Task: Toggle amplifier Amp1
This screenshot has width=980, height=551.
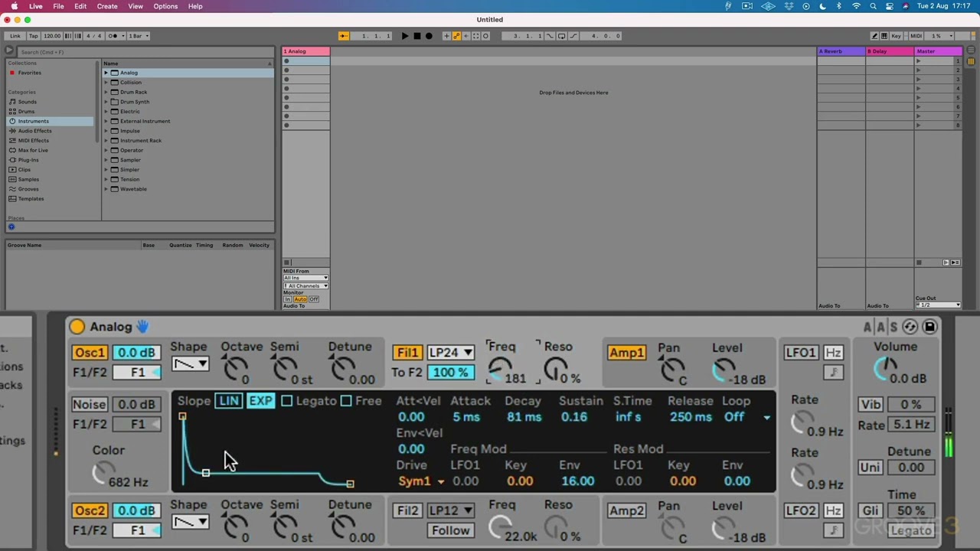Action: click(626, 353)
